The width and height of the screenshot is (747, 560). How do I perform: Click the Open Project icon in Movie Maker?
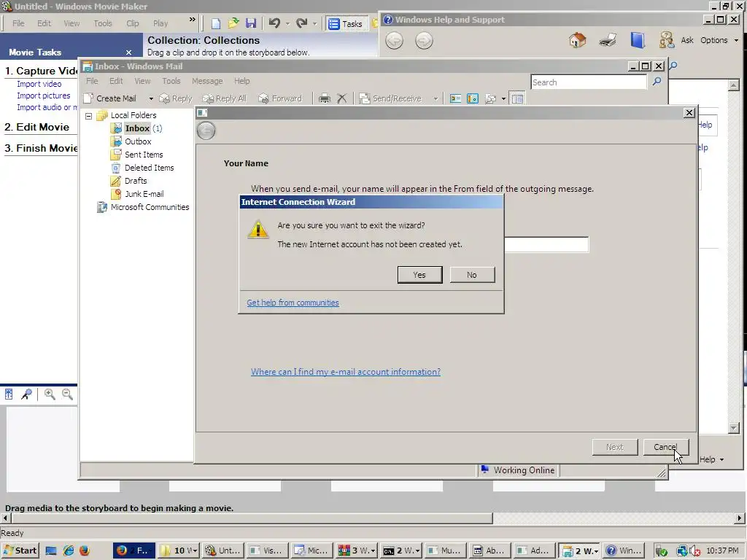point(233,23)
